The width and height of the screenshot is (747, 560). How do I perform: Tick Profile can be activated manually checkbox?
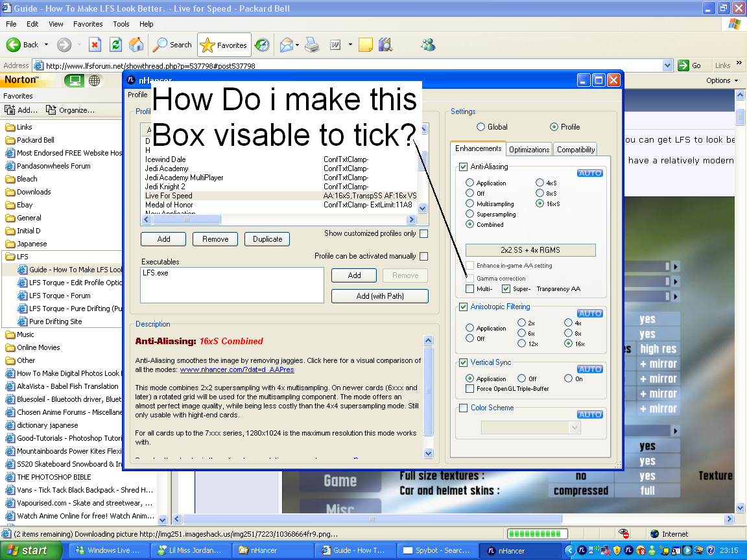coord(424,256)
